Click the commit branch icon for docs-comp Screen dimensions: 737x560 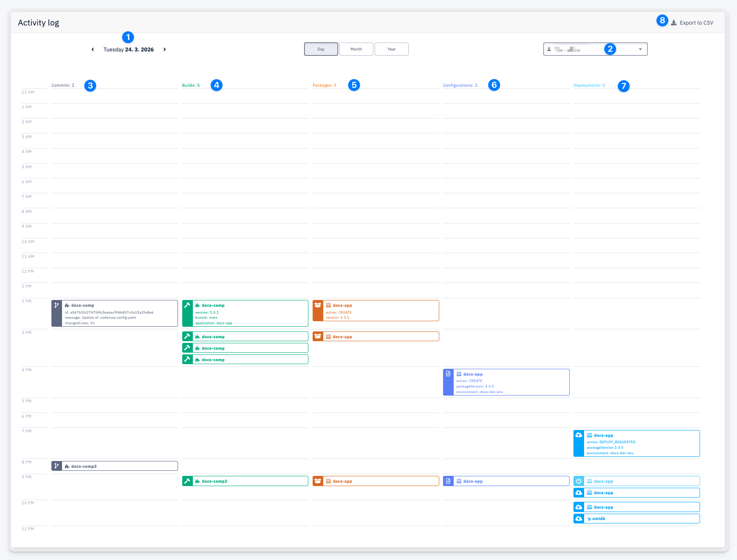click(56, 305)
